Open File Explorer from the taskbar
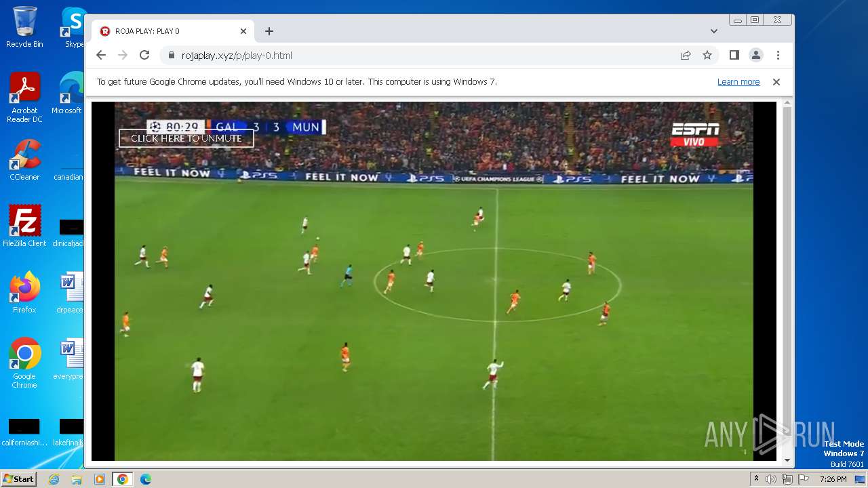Viewport: 868px width, 488px height. (77, 479)
